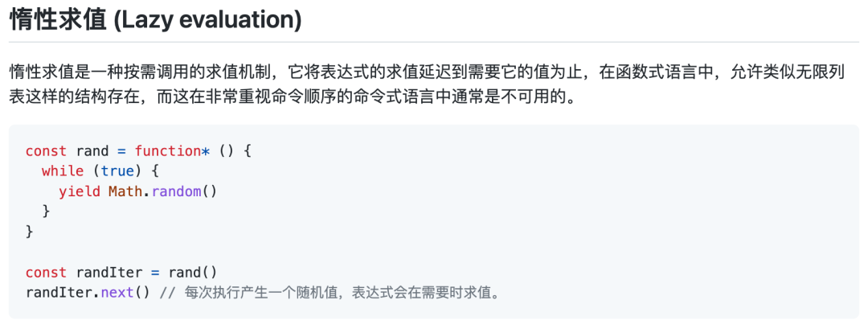Viewport: 868px width, 329px height.
Task: Click the "Lazy evaluation" words in the heading
Action: (x=206, y=20)
